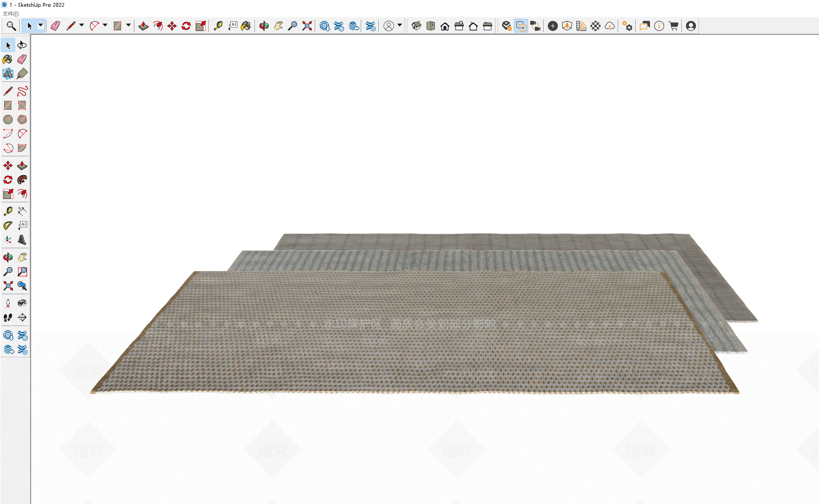Pick the Protractor tool in left toolbar
Viewport: 819px width, 504px height.
(8, 225)
